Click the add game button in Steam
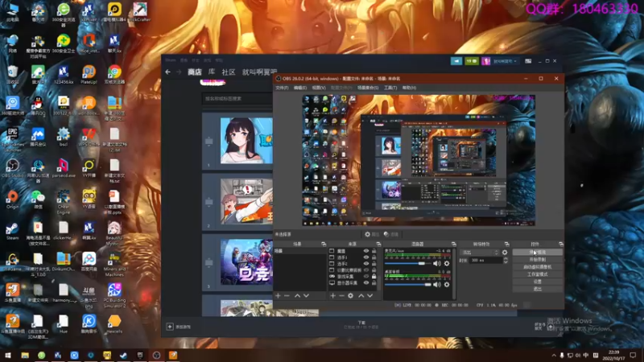 click(x=178, y=327)
